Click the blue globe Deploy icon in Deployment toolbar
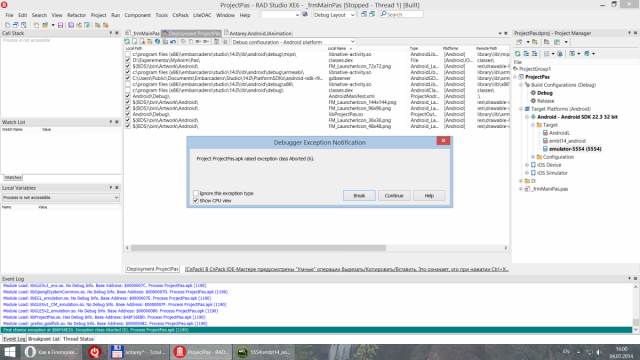Image resolution: width=640 pixels, height=360 pixels. [158, 42]
